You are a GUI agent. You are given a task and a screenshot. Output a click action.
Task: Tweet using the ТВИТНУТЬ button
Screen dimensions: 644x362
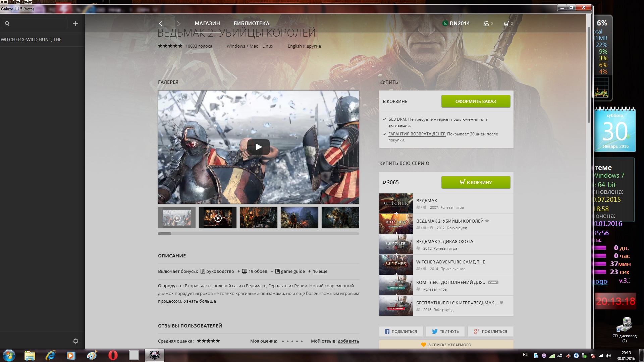[x=445, y=331]
